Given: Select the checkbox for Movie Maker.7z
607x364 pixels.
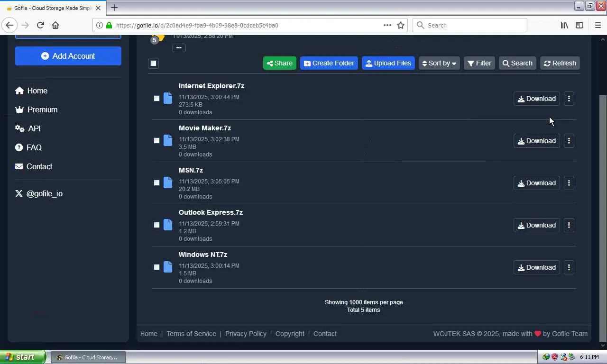Looking at the screenshot, I should point(156,140).
